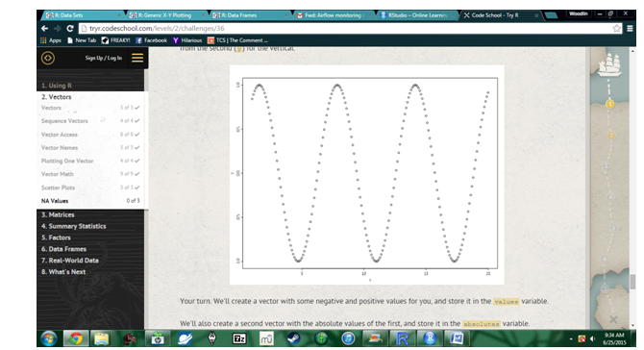Open the Steam icon in the taskbar
Image resolution: width=644 pixels, height=350 pixels.
pyautogui.click(x=293, y=338)
